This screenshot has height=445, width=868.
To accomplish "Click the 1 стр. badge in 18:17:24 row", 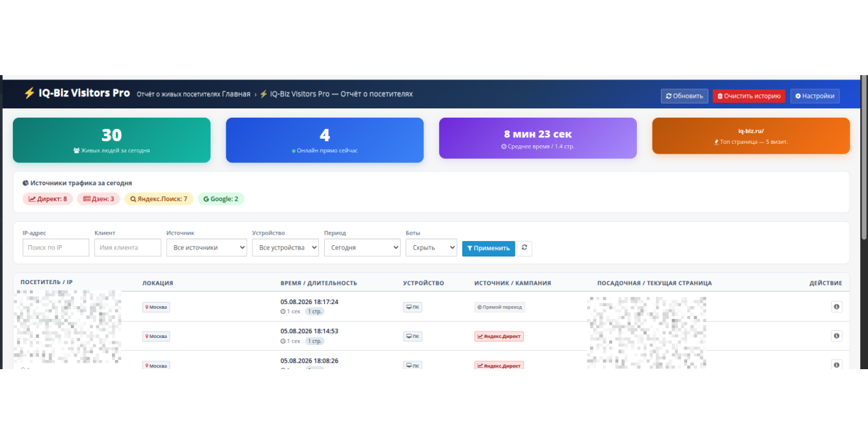I will (x=315, y=312).
